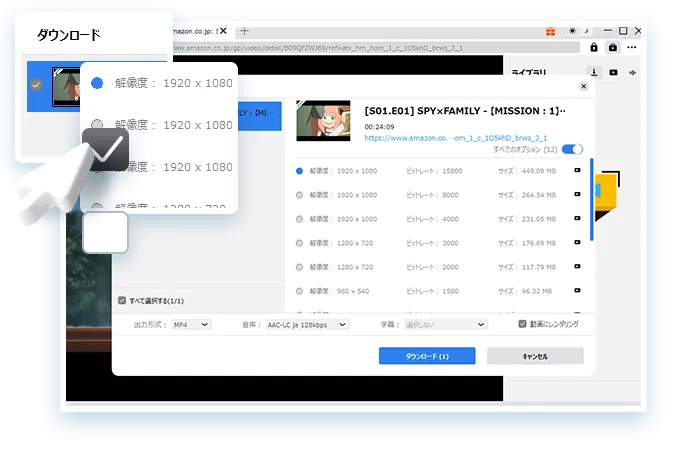Switch to dark mode moon icon
The height and width of the screenshot is (449, 684).
coord(586,31)
